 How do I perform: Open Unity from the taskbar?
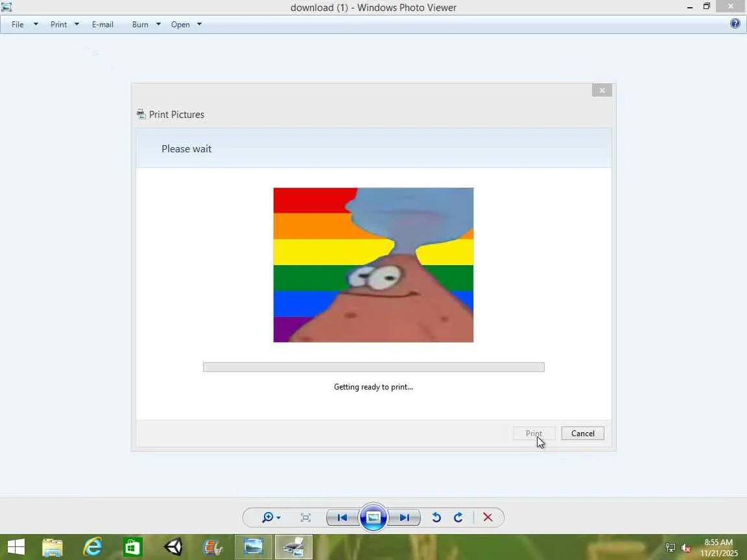(x=173, y=547)
